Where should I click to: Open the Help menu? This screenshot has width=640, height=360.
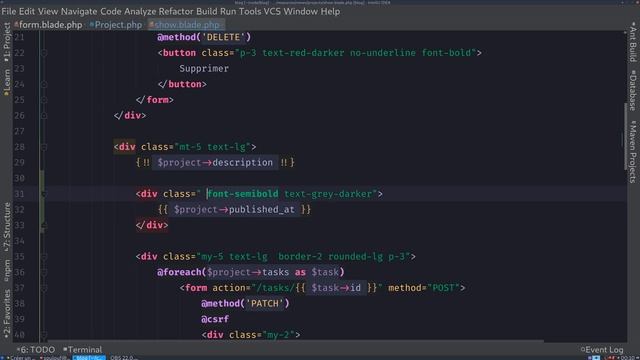pyautogui.click(x=330, y=11)
